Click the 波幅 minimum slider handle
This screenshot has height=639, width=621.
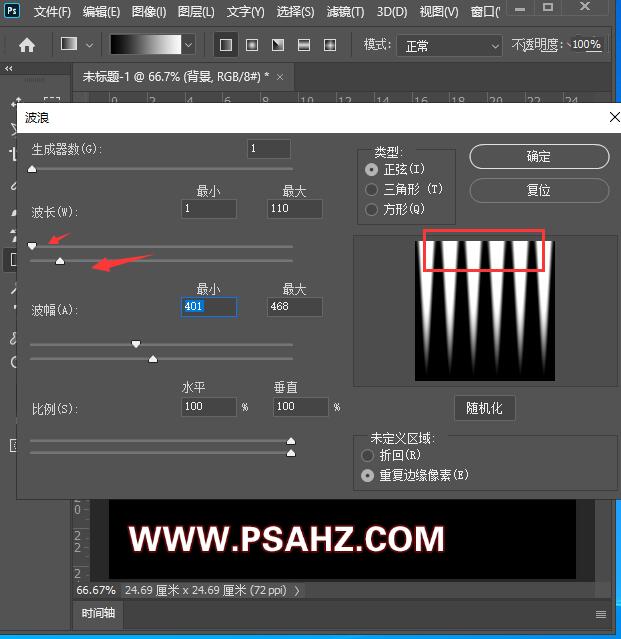[136, 344]
